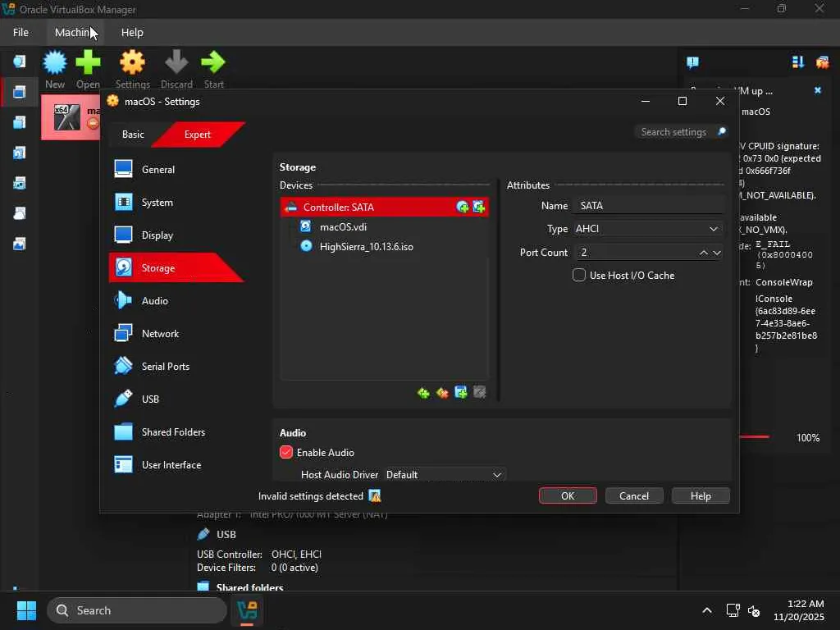The width and height of the screenshot is (840, 630).
Task: Click the Cancel button
Action: pyautogui.click(x=634, y=496)
